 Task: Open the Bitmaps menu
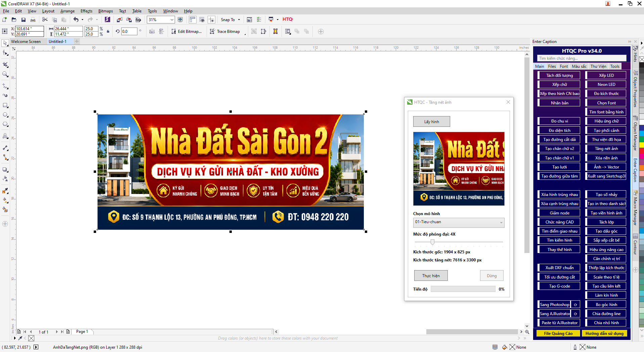[x=105, y=11]
